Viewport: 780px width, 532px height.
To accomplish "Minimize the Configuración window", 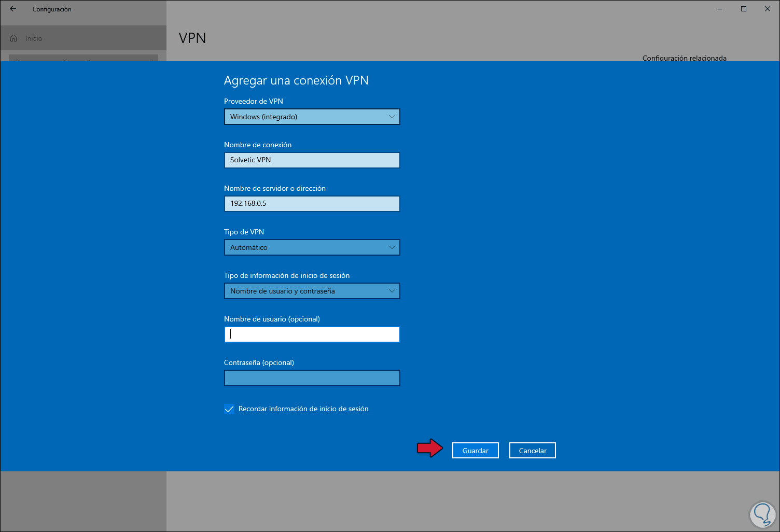I will (x=720, y=9).
